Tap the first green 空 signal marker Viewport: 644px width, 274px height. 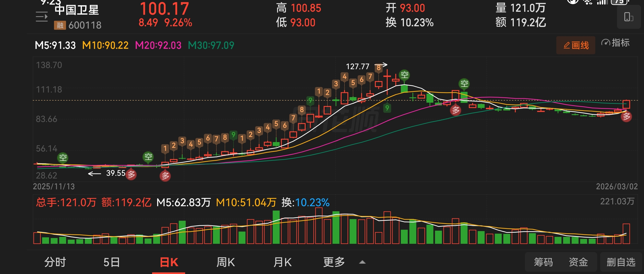(x=63, y=158)
